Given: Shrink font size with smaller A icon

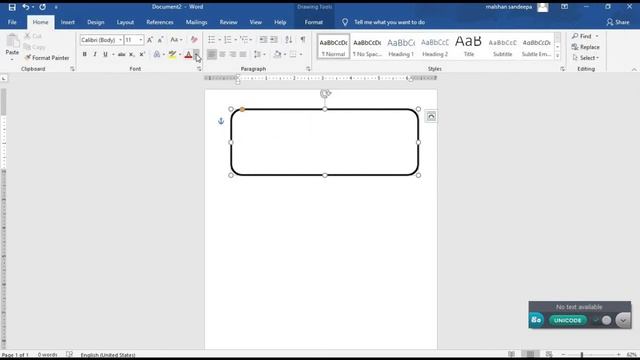Looking at the screenshot, I should point(160,40).
